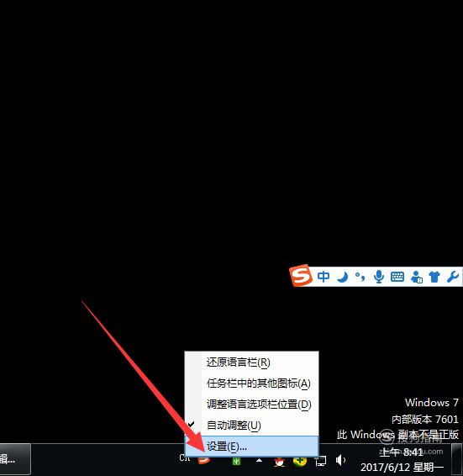The height and width of the screenshot is (476, 463).
Task: Open the soft keyboard icon on Sogou bar
Action: pos(397,277)
